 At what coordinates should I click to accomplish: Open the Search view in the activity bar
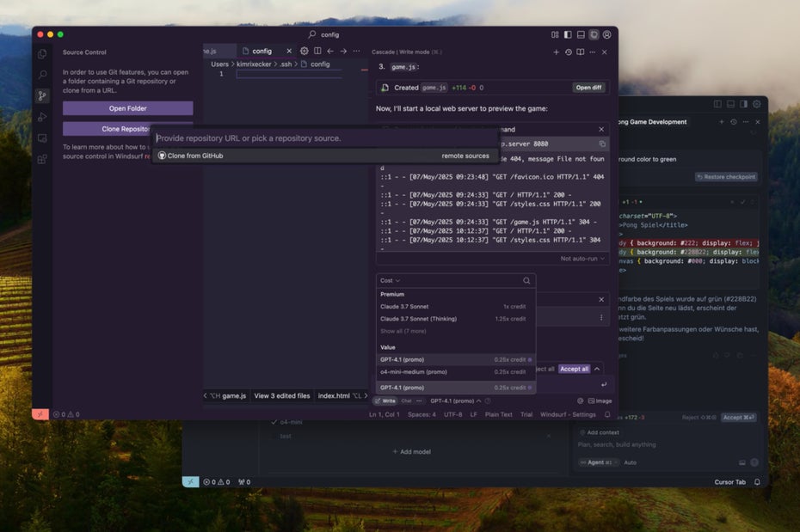(42, 75)
